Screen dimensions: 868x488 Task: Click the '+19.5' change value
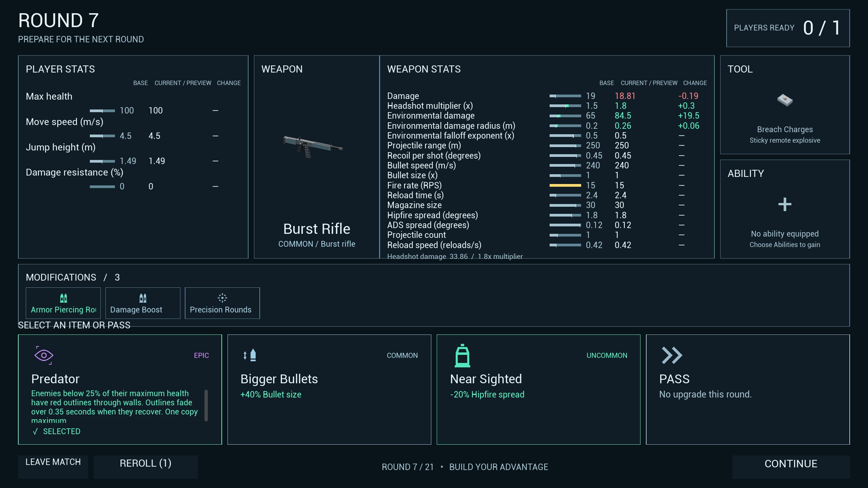[688, 116]
